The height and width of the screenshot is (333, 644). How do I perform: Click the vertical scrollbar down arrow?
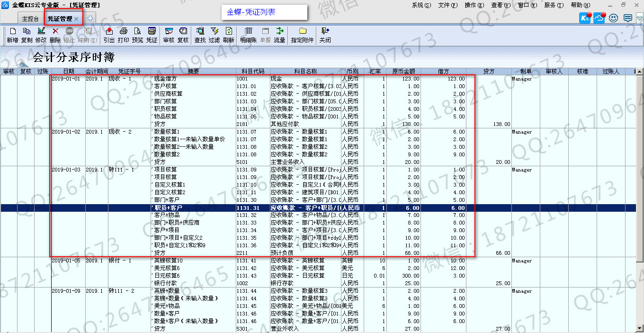[640, 330]
